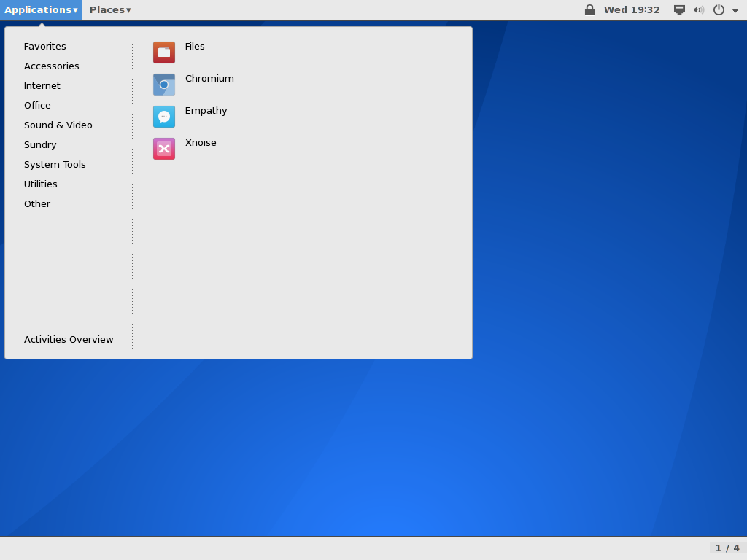This screenshot has height=560, width=747.
Task: Select the Sundry category
Action: [39, 144]
